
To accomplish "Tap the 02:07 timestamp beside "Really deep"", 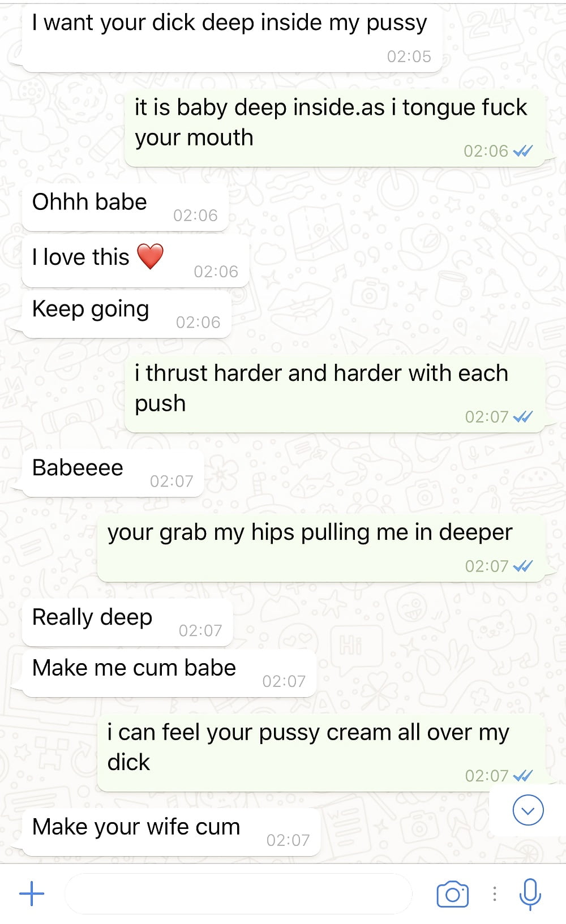I will (x=200, y=631).
